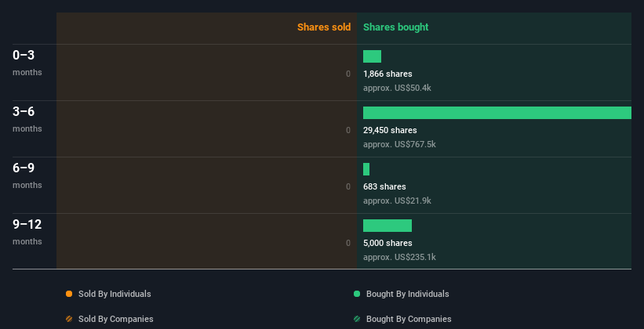Screen dimensions: 644x329
Task: Click the sold 0 value in 6–9 months row
Action: [x=348, y=186]
